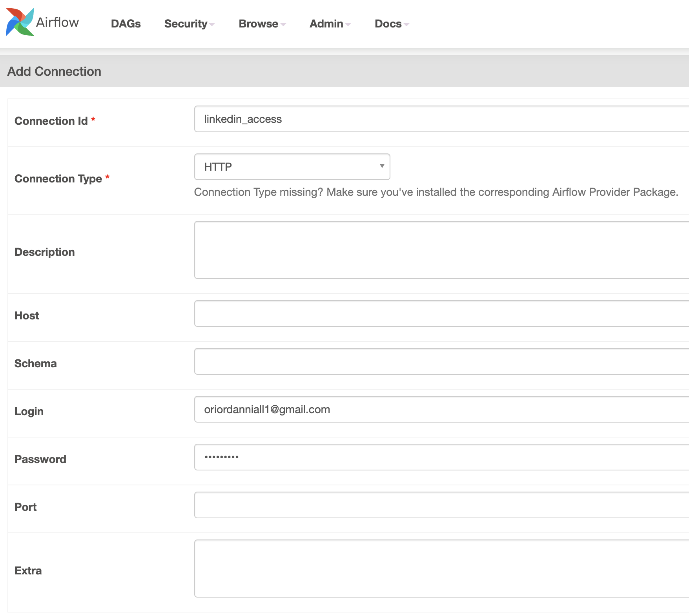Click the Schema input field

441,361
